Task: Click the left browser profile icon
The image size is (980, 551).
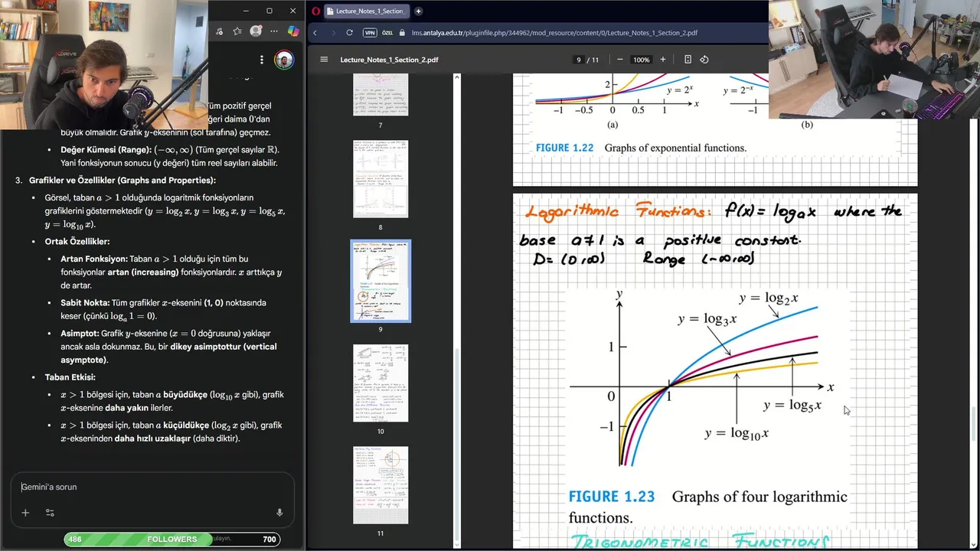Action: (256, 31)
